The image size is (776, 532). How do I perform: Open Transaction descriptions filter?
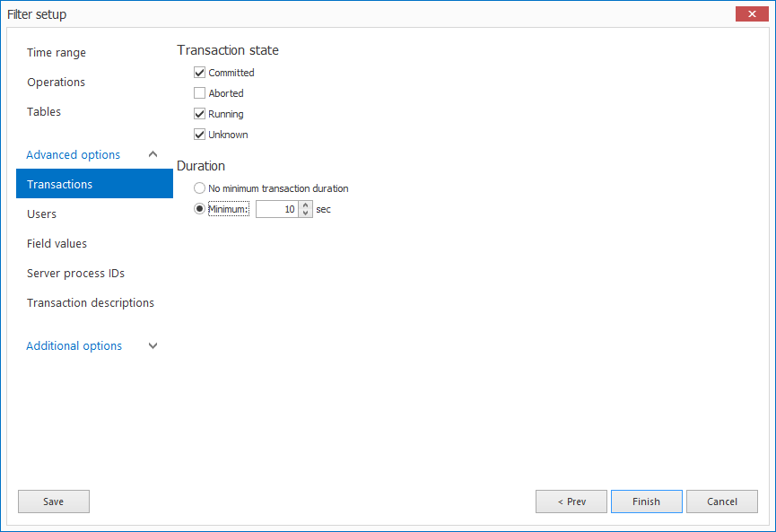click(x=90, y=302)
